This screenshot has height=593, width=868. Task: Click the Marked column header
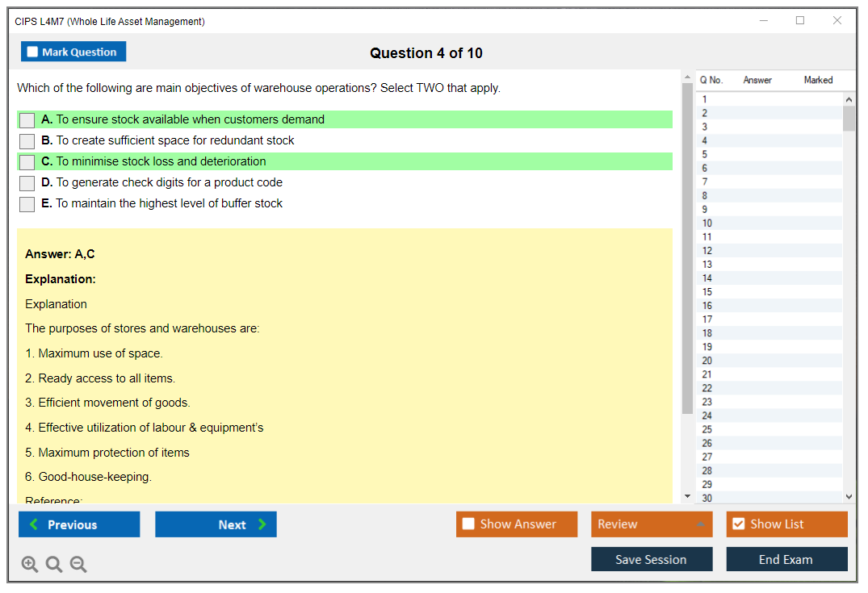tap(817, 80)
